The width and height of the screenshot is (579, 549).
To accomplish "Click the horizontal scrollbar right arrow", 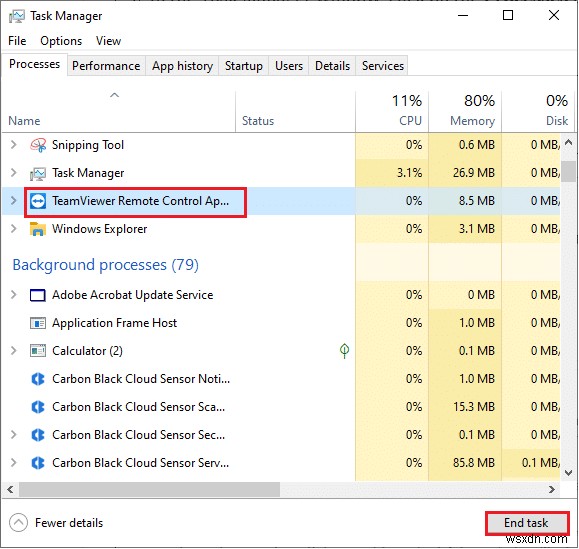I will coord(552,490).
